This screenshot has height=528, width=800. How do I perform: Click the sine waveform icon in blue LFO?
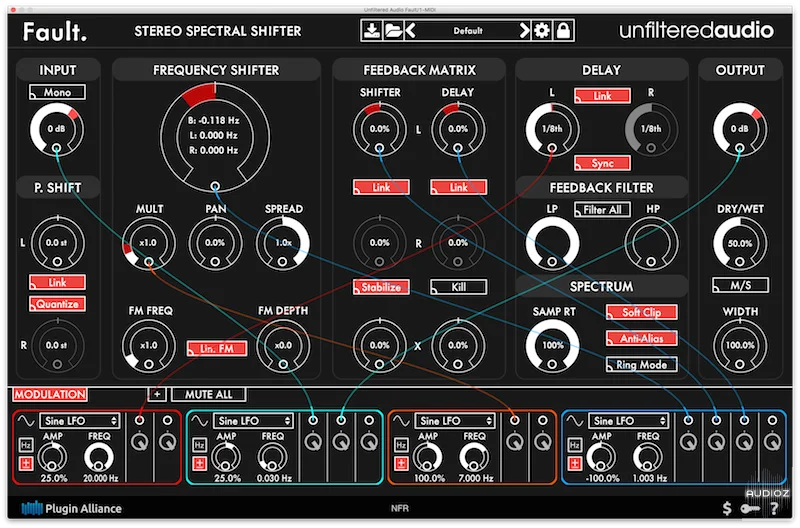click(574, 421)
